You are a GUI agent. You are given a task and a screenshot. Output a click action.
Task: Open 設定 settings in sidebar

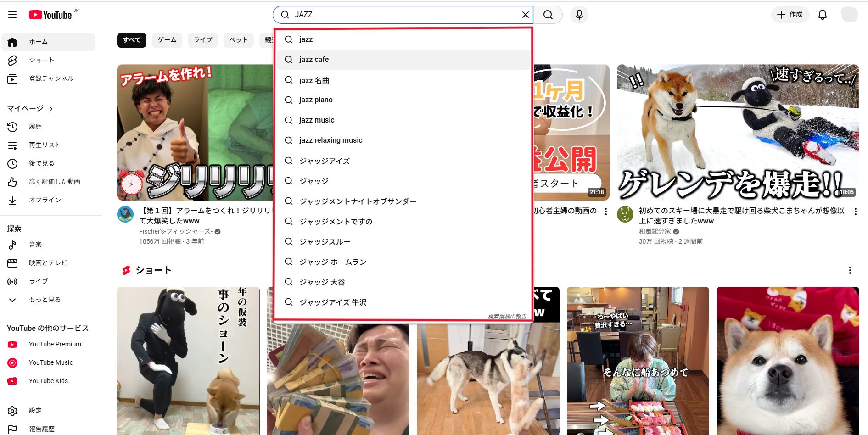click(x=35, y=411)
